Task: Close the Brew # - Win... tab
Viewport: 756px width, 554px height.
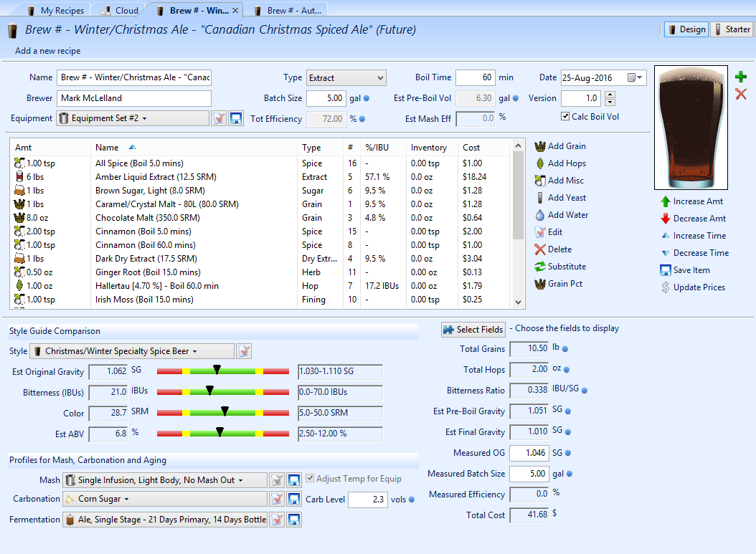Action: (x=235, y=10)
